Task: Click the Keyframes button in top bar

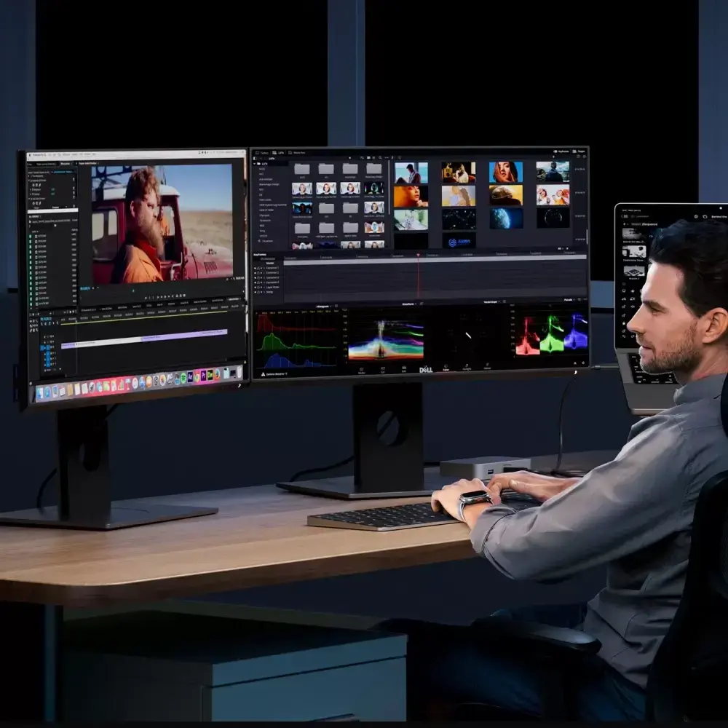Action: click(562, 152)
